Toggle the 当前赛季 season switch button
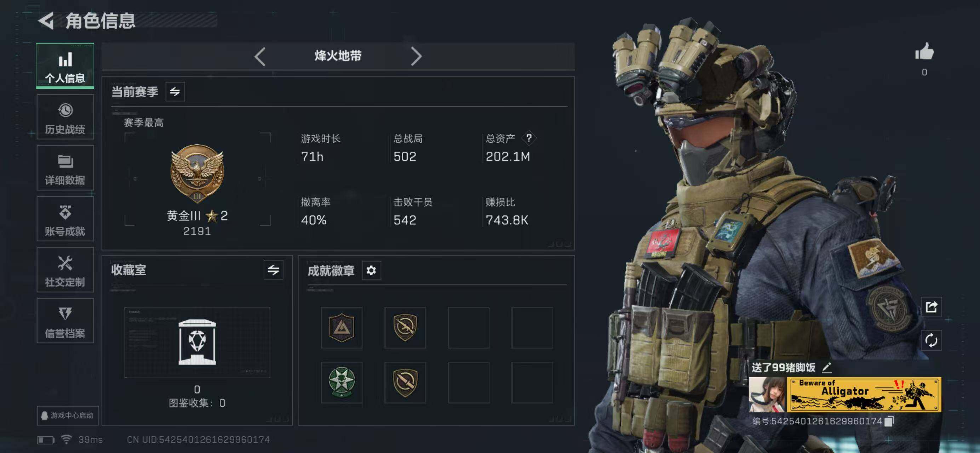This screenshot has height=453, width=980. pos(175,92)
